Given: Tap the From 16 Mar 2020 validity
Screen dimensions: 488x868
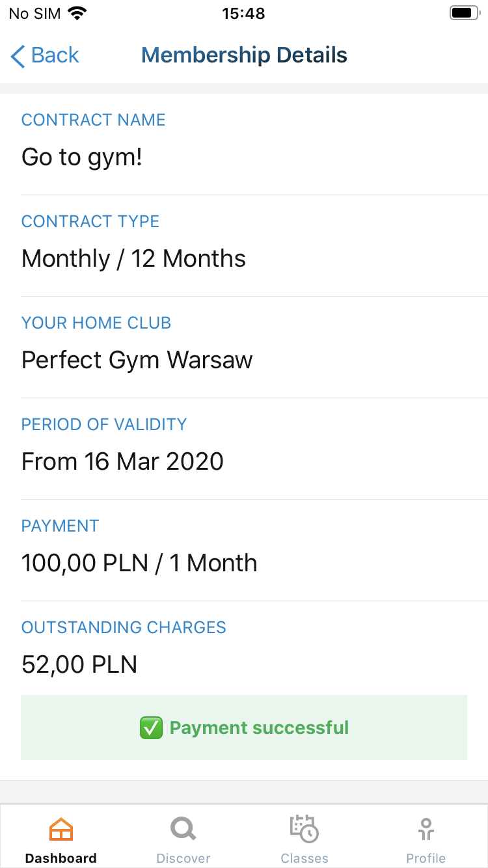Looking at the screenshot, I should (122, 461).
